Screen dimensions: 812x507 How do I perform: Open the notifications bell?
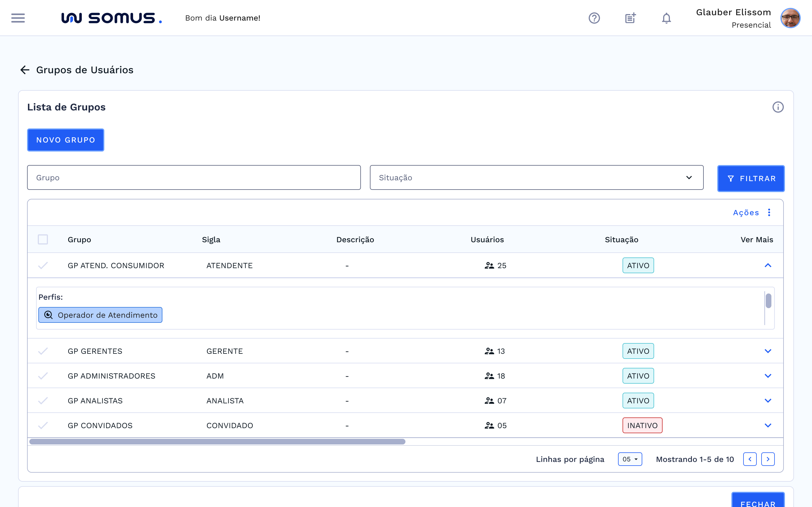click(666, 18)
